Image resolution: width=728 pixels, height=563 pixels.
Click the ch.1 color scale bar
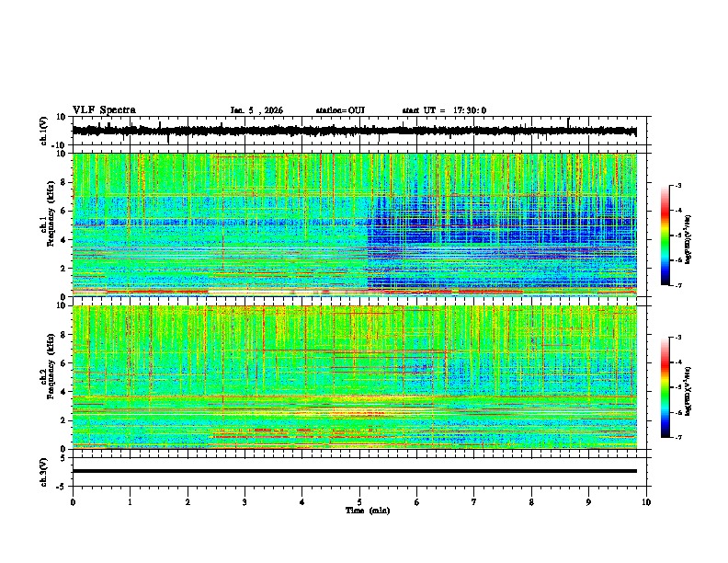(x=665, y=236)
